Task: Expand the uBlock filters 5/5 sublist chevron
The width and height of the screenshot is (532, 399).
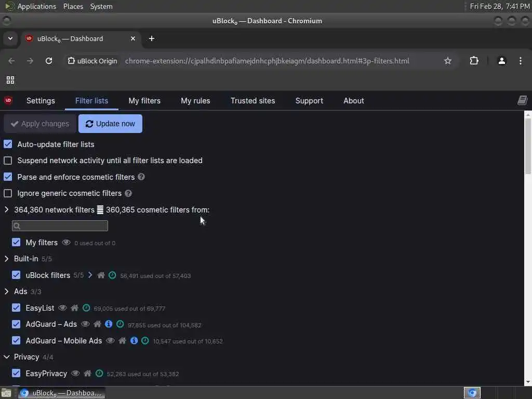Action: pyautogui.click(x=90, y=275)
